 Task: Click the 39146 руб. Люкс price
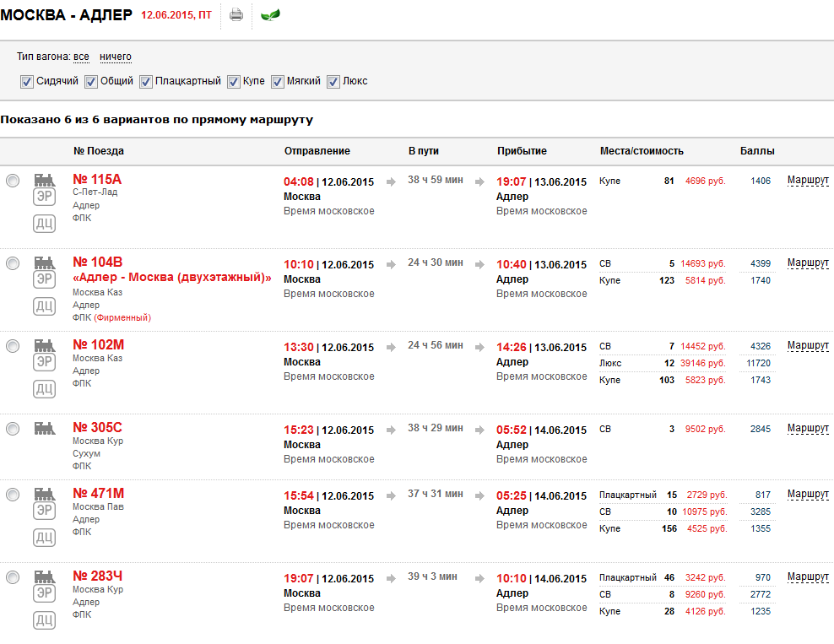click(x=705, y=363)
